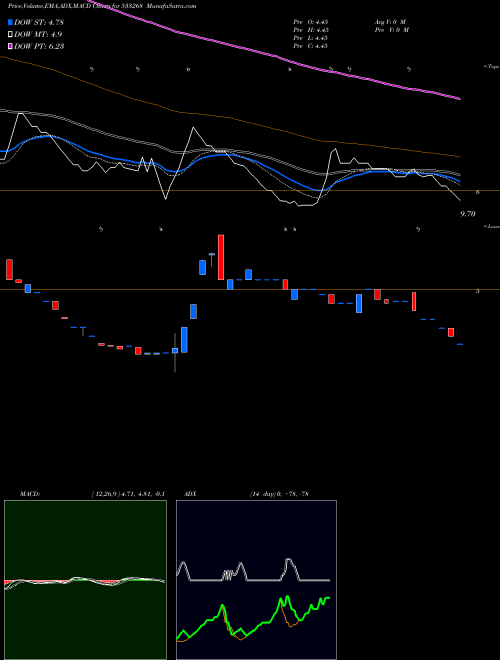Select the 'DOW PT: 6.23' legend text
Screen dimensions: 500x660
pos(39,46)
